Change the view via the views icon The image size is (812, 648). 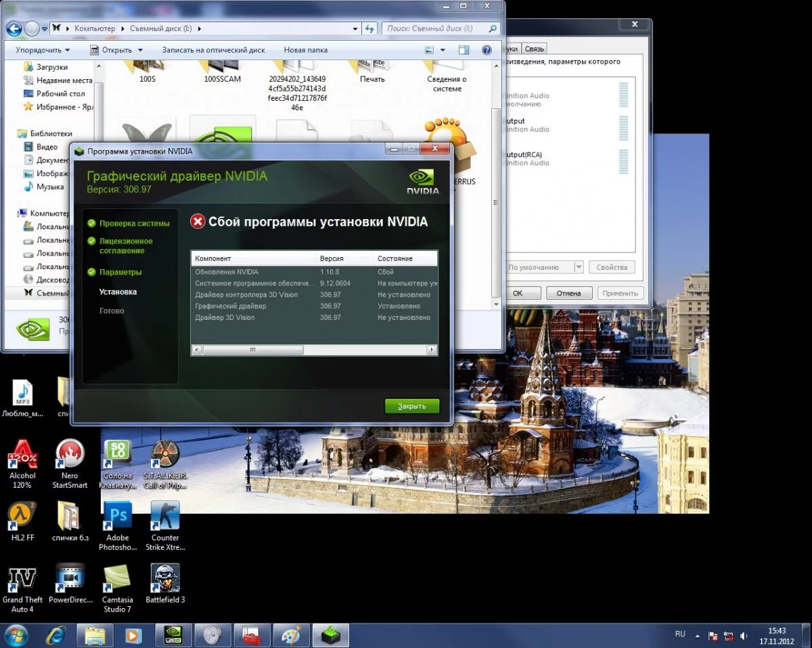coord(429,50)
